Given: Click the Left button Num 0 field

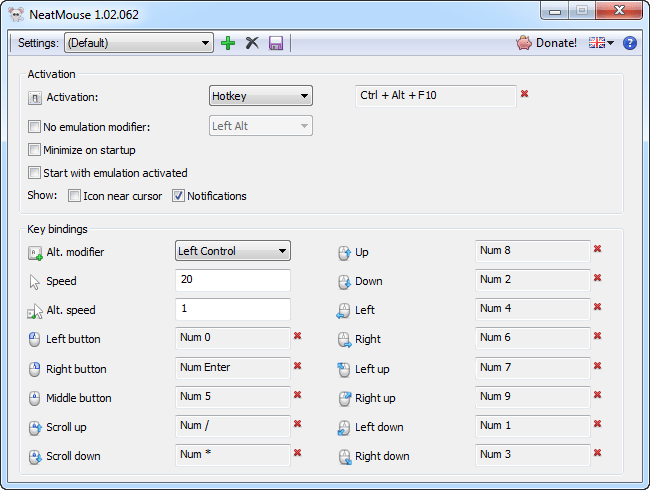Looking at the screenshot, I should coord(233,338).
